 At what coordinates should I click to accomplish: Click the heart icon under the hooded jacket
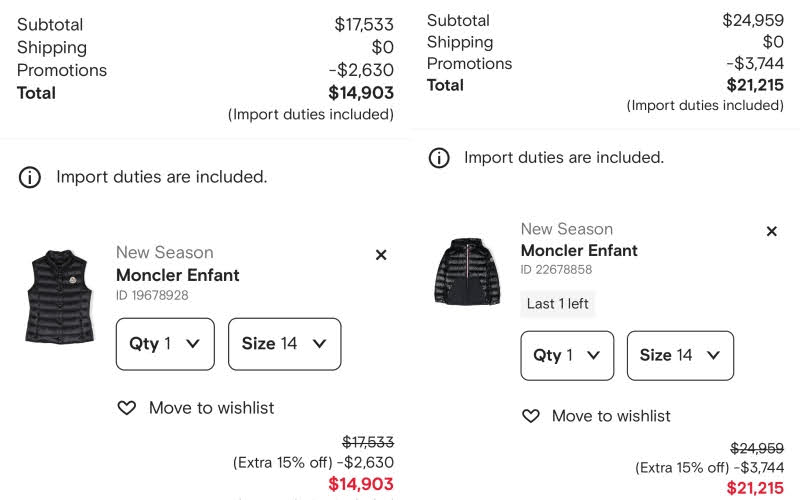coord(531,416)
